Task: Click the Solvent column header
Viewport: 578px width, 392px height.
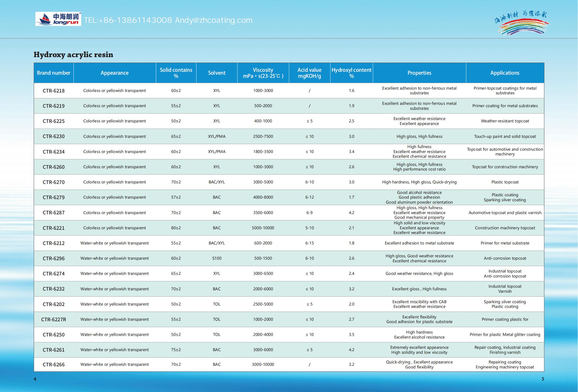Action: tap(217, 73)
